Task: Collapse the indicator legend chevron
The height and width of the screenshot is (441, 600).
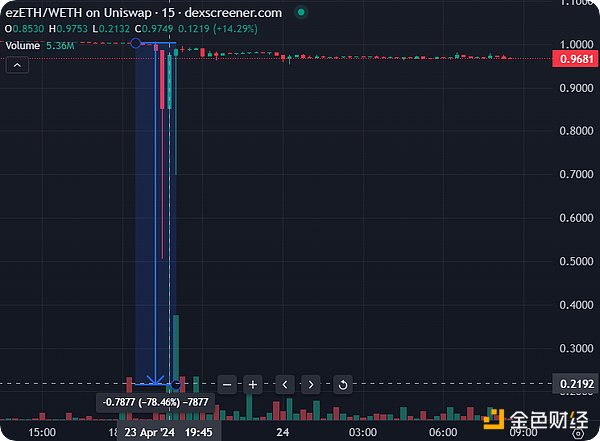Action: click(x=16, y=65)
